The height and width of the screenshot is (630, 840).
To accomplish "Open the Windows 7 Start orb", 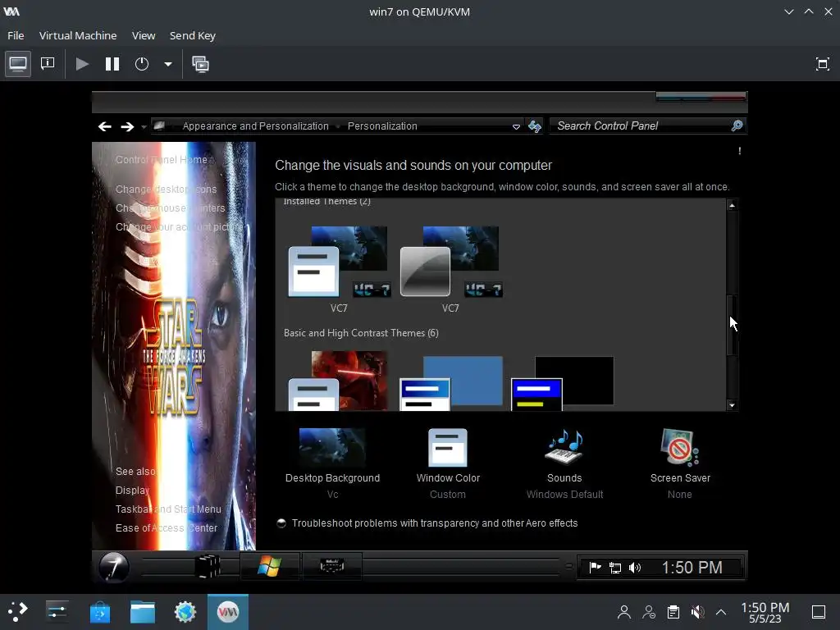I will click(x=113, y=566).
